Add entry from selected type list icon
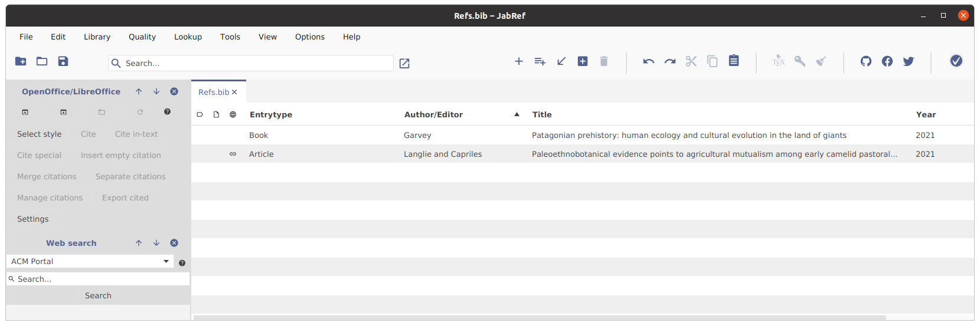This screenshot has width=980, height=326. click(540, 61)
